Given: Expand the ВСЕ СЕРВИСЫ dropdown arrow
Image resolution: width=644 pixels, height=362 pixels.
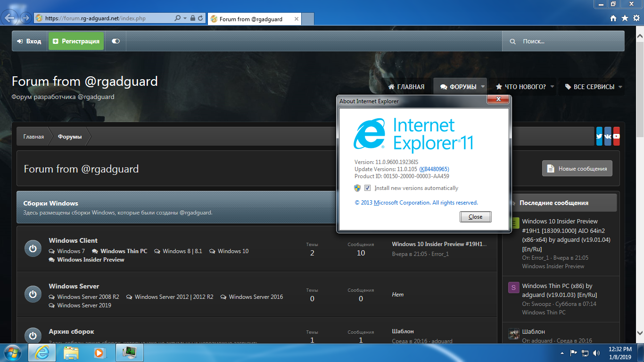Looking at the screenshot, I should click(x=620, y=87).
